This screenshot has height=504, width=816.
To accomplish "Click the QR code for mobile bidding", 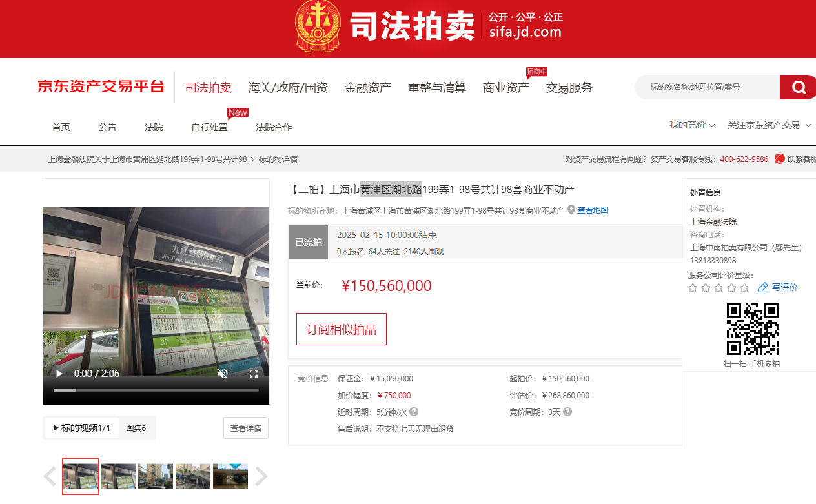I will [752, 329].
